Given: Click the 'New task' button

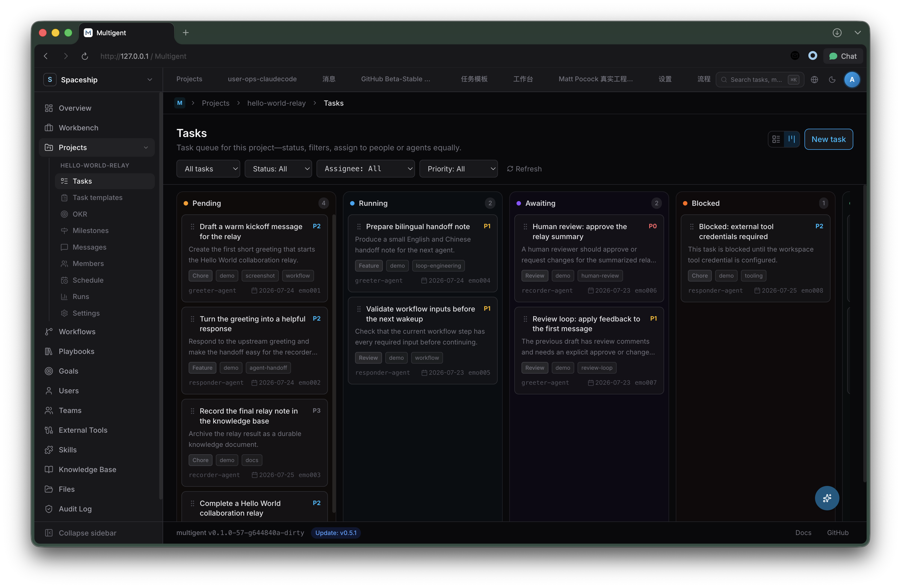Looking at the screenshot, I should [x=828, y=139].
